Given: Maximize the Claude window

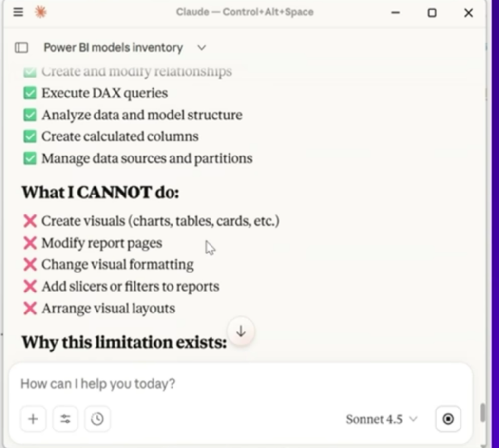Looking at the screenshot, I should point(432,13).
